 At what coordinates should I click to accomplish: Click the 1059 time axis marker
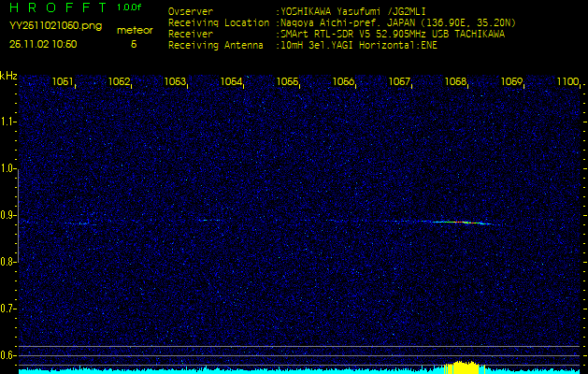[512, 81]
